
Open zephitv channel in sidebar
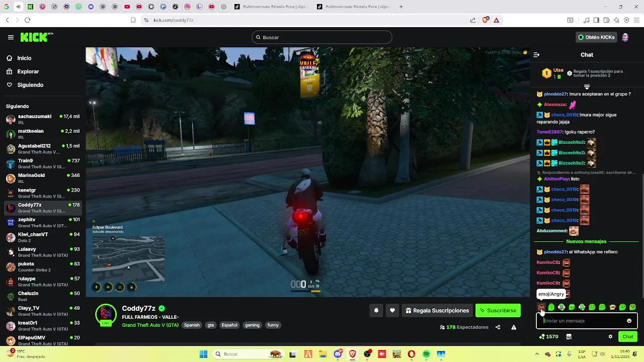pos(43,222)
